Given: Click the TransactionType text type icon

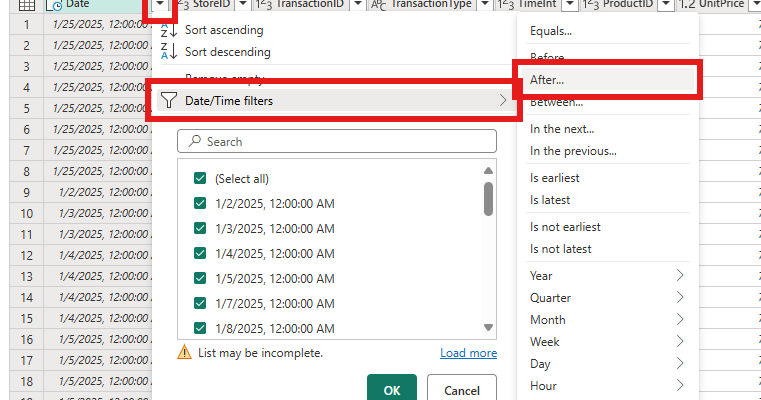Looking at the screenshot, I should pos(378,5).
